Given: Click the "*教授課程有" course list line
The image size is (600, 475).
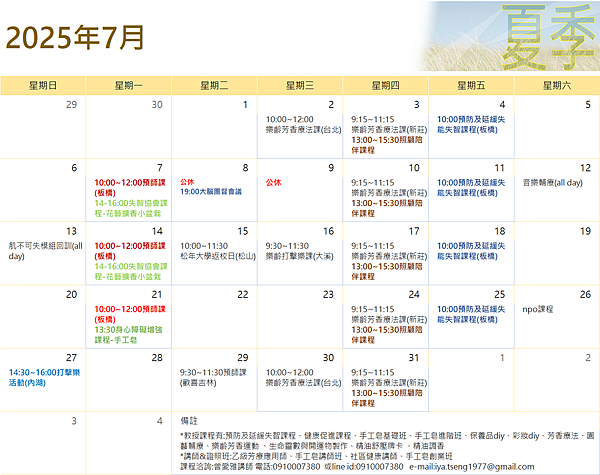Looking at the screenshot, I should click(387, 441).
